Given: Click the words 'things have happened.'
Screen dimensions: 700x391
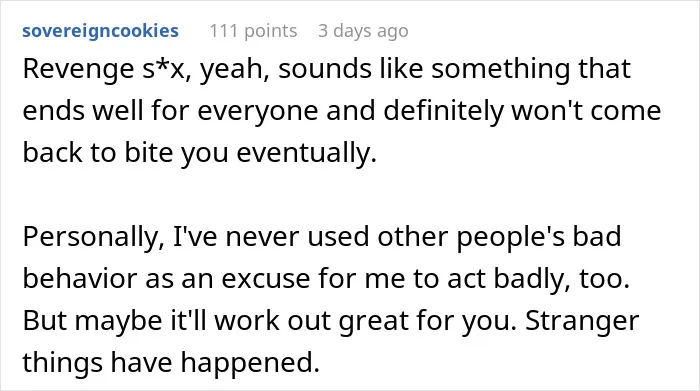Looking at the screenshot, I should (171, 362).
